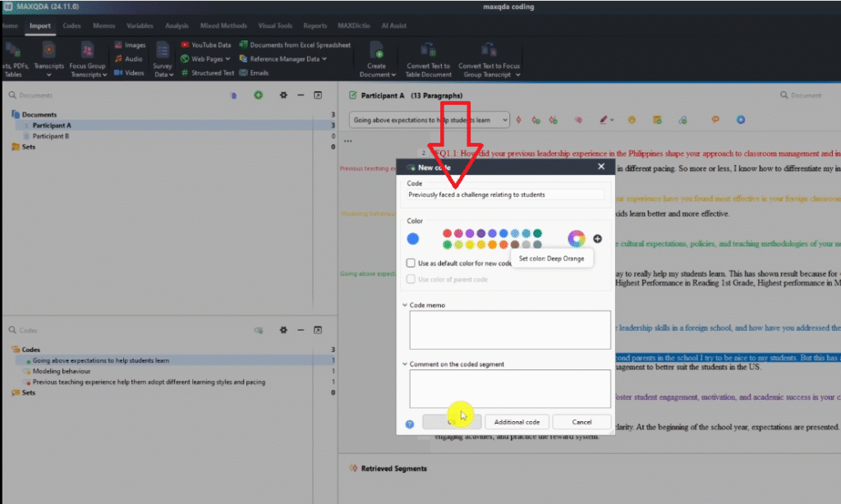Screen dimensions: 841x504
Task: Collapse 'Comment on the coded segment' section
Action: pos(405,364)
